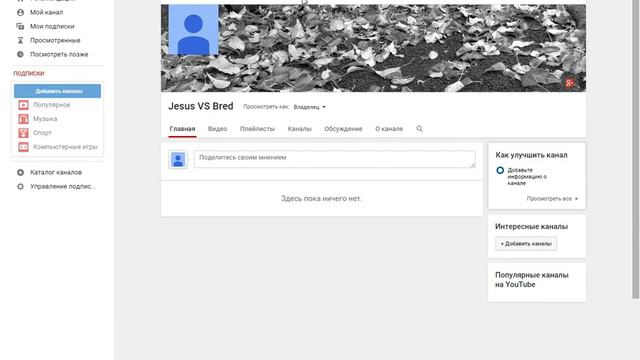Image resolution: width=640 pixels, height=360 pixels.
Task: Open the Просмотренные link
Action: tap(55, 40)
